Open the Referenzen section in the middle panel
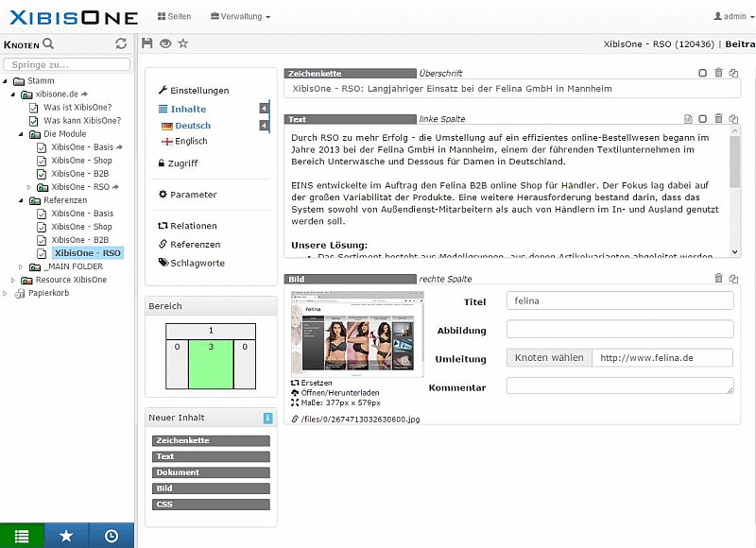Viewport: 756px width, 548px height. (x=190, y=245)
